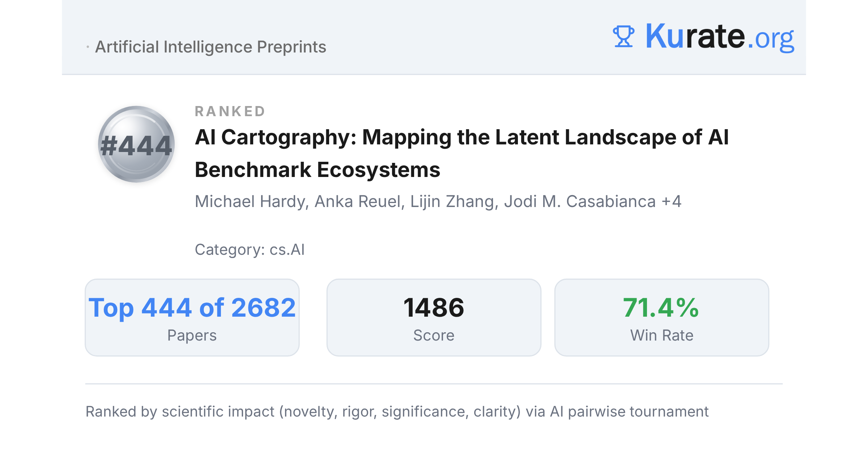Click the 71.4% Win Rate card
The image size is (868, 456).
(x=661, y=317)
